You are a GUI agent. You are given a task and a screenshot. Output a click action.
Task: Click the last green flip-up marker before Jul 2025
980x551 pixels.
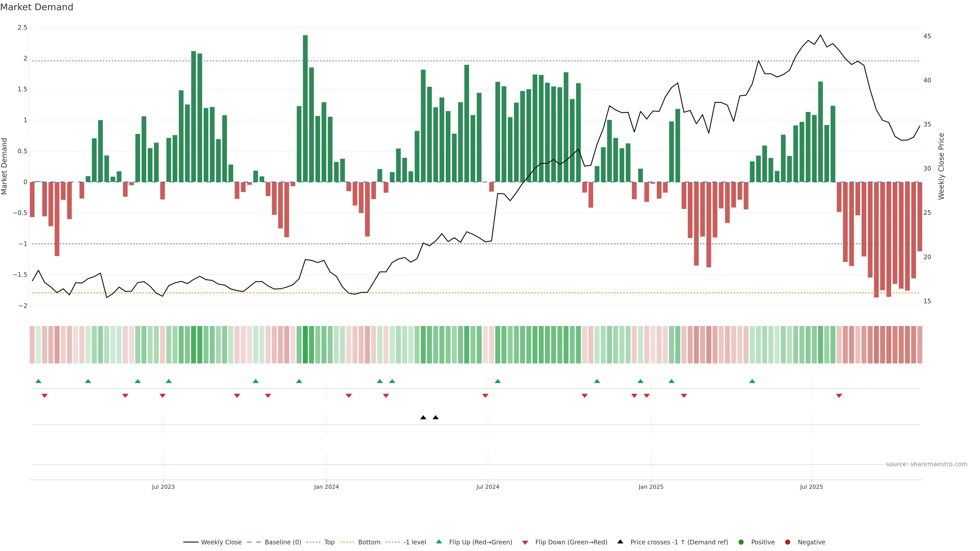pyautogui.click(x=752, y=381)
